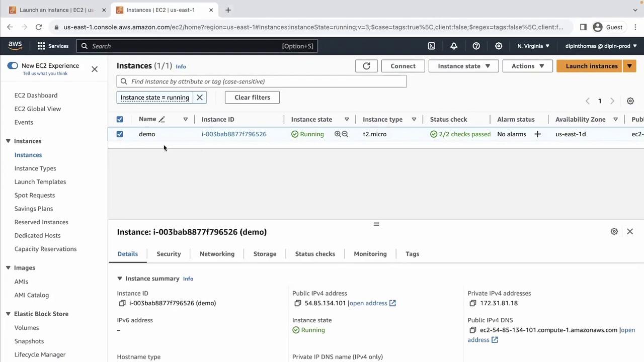Open a new browser tab
The width and height of the screenshot is (644, 362).
pyautogui.click(x=228, y=10)
